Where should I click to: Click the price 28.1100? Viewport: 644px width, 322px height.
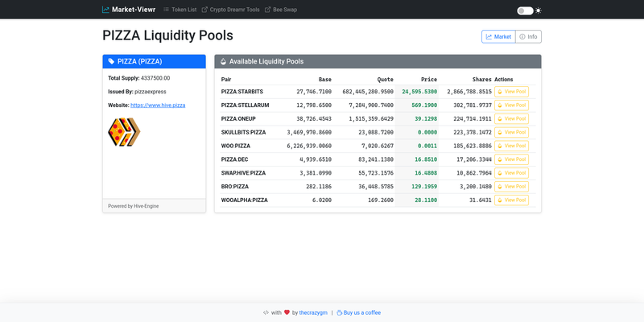tap(426, 200)
